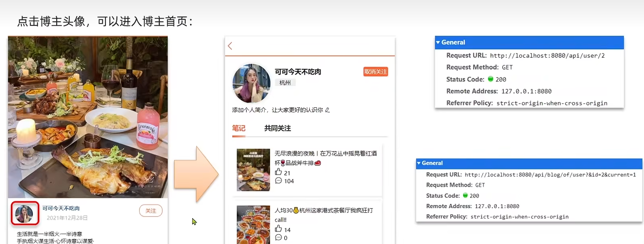Click strict-origin-when-cross-origin in upper panel
644x244 pixels.
(552, 103)
